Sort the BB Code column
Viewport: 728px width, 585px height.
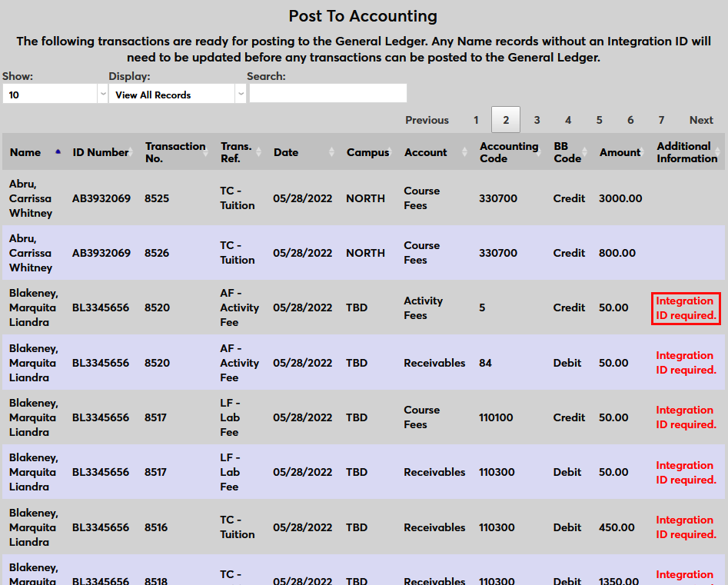pos(585,152)
